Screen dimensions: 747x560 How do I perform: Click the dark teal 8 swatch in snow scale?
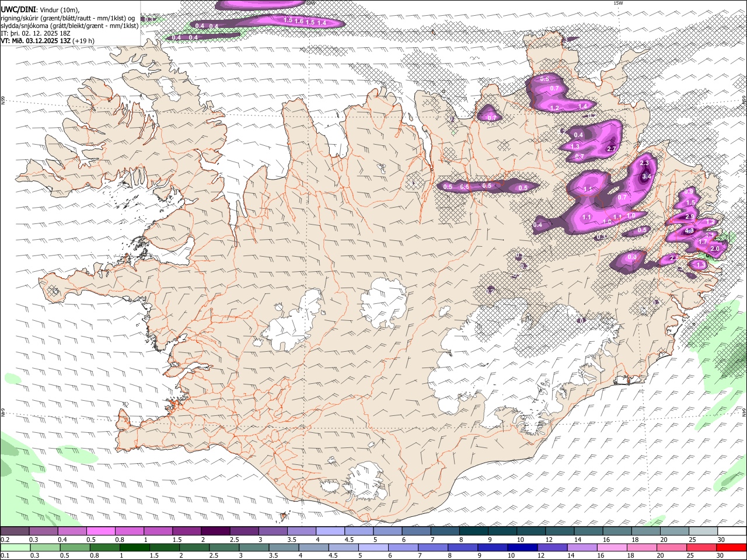click(473, 531)
